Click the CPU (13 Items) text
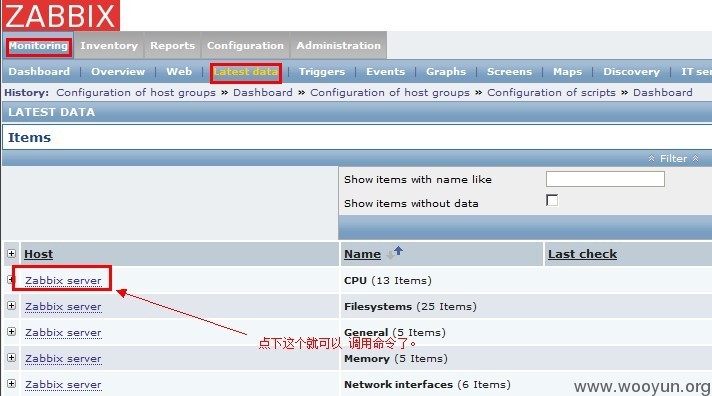Screen dimensions: 712x396 [388, 281]
